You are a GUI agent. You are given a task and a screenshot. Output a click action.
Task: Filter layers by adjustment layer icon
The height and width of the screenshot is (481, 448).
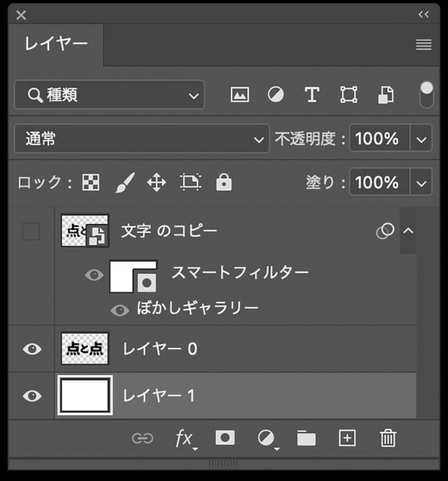click(x=276, y=95)
